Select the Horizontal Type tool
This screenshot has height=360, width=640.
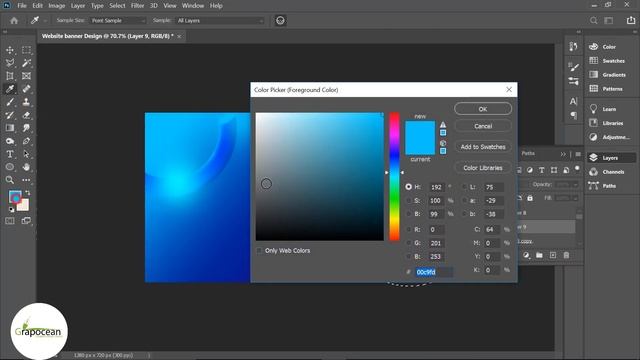10,154
